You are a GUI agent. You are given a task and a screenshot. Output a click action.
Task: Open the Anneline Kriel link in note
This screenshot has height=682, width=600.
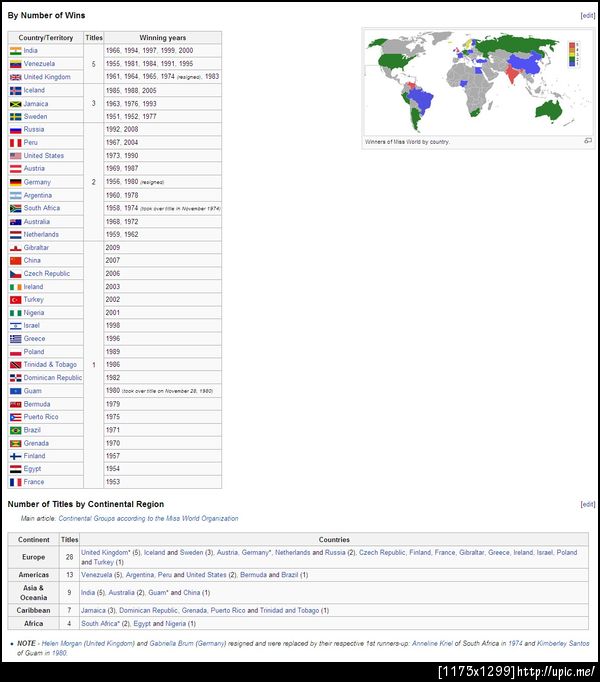(432, 643)
